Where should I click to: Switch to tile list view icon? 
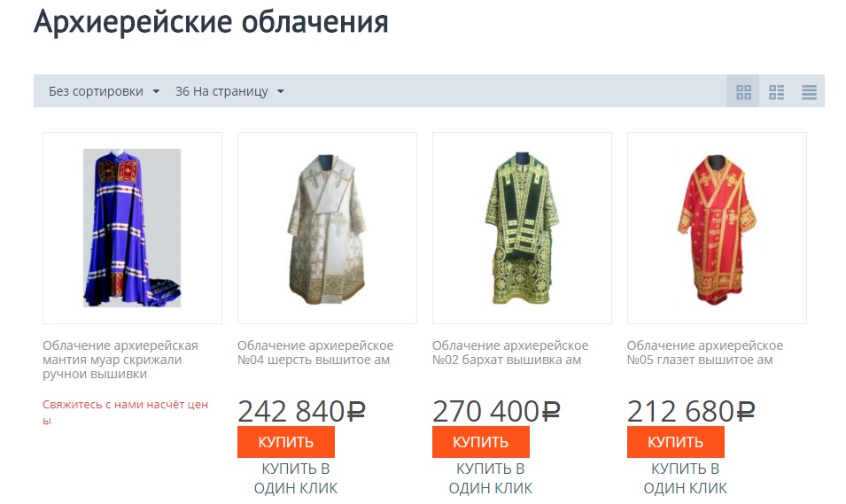tap(776, 92)
